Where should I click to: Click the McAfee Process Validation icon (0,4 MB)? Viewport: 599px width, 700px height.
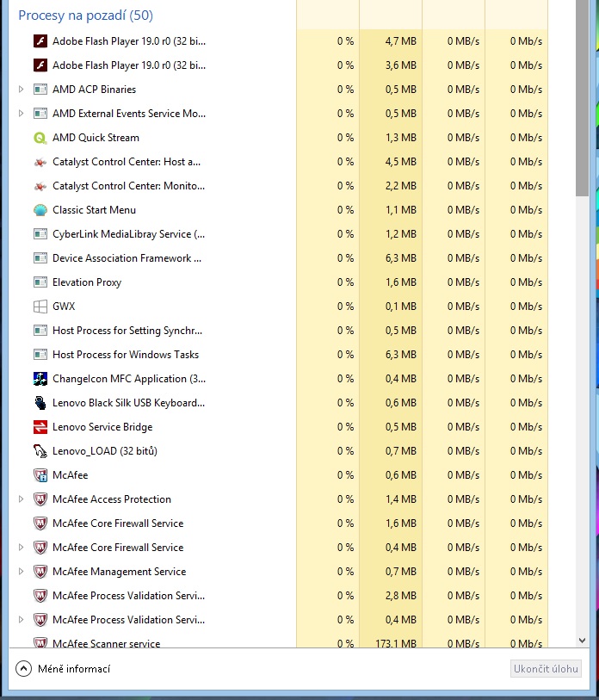tap(40, 620)
